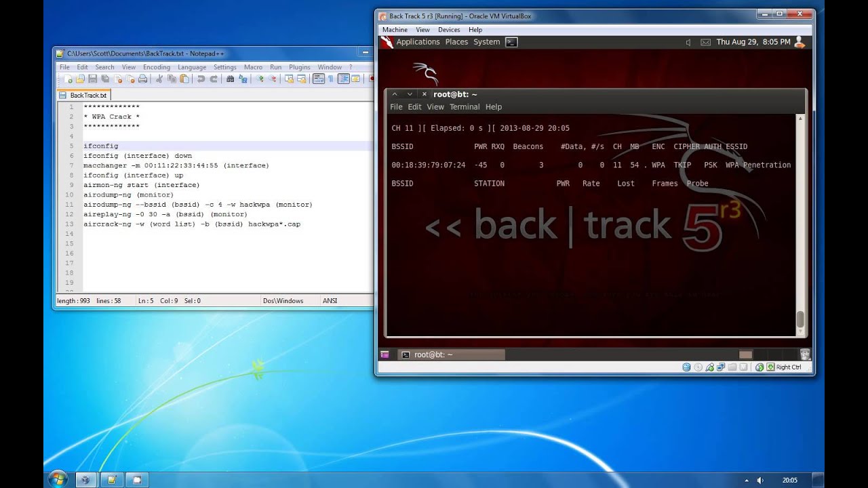Viewport: 868px width, 488px height.
Task: Open the File menu in Notepad++
Action: (x=64, y=67)
